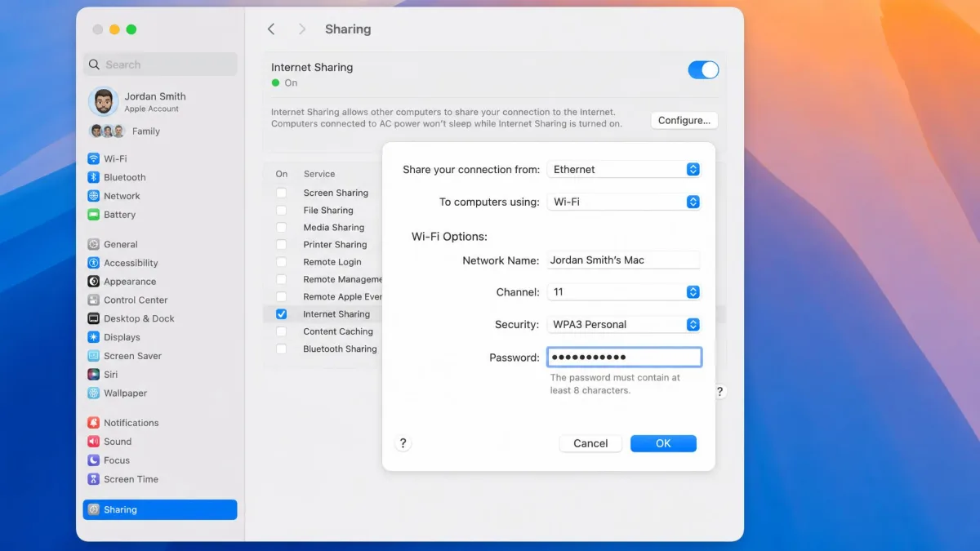Enable the Content Caching checkbox
980x551 pixels.
[282, 331]
